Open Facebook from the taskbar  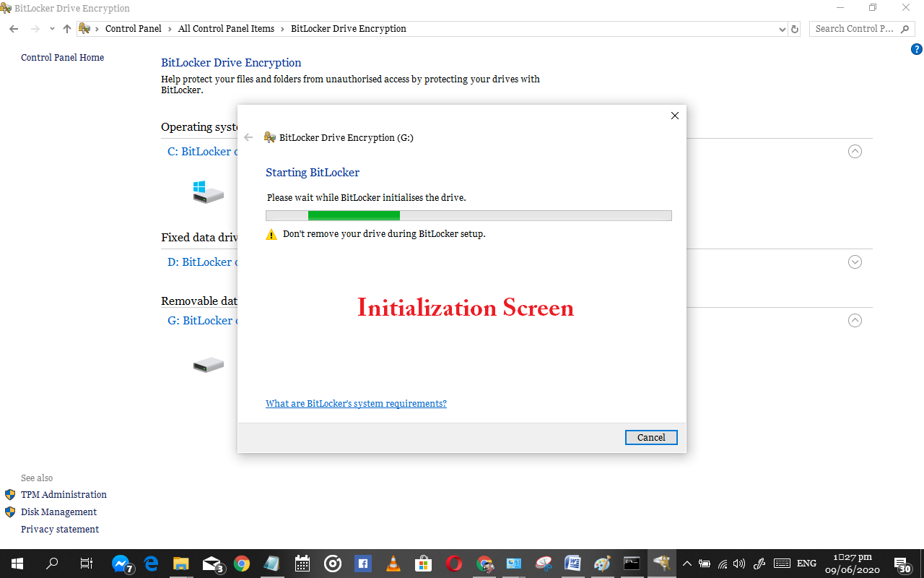coord(362,564)
